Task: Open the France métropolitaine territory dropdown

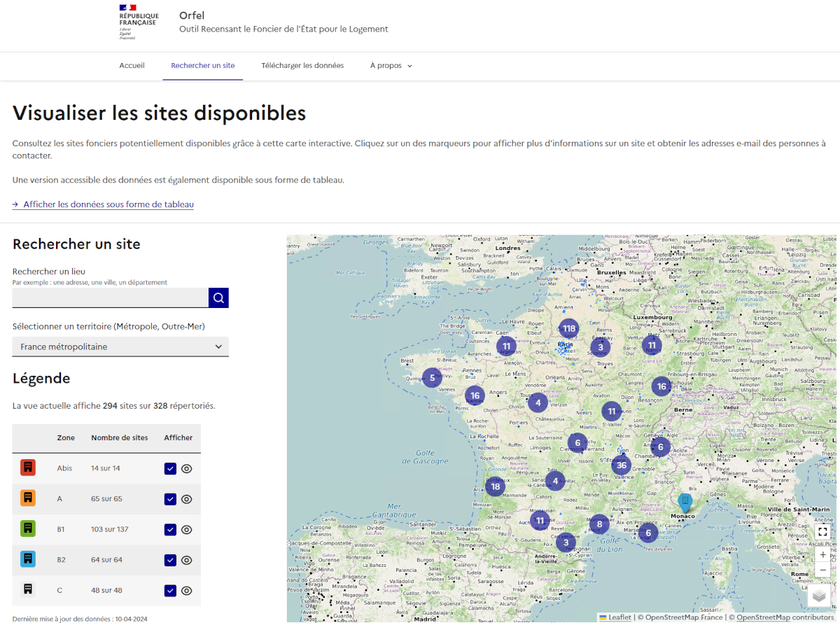Action: tap(120, 346)
